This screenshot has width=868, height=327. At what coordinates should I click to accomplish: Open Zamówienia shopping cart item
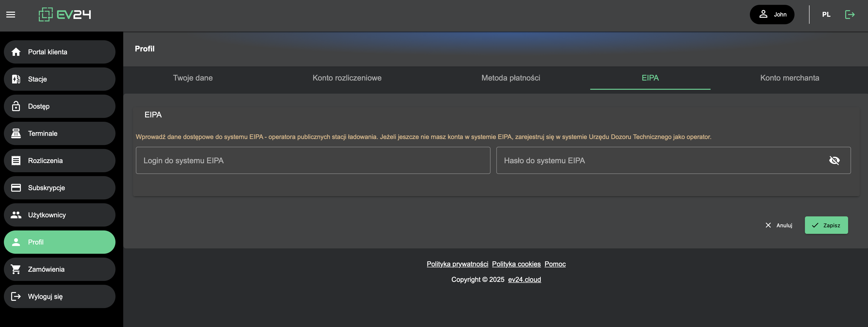[x=16, y=269]
